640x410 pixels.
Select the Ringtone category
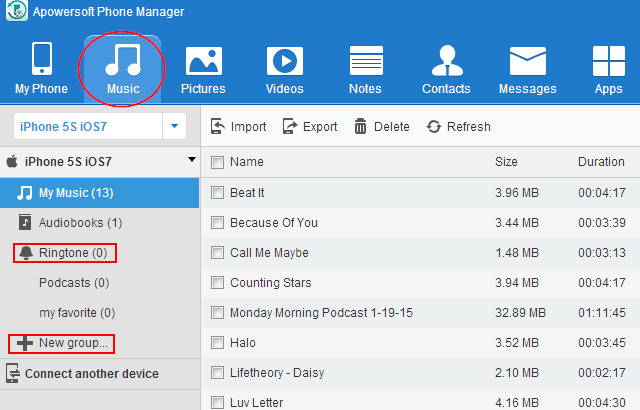click(64, 253)
